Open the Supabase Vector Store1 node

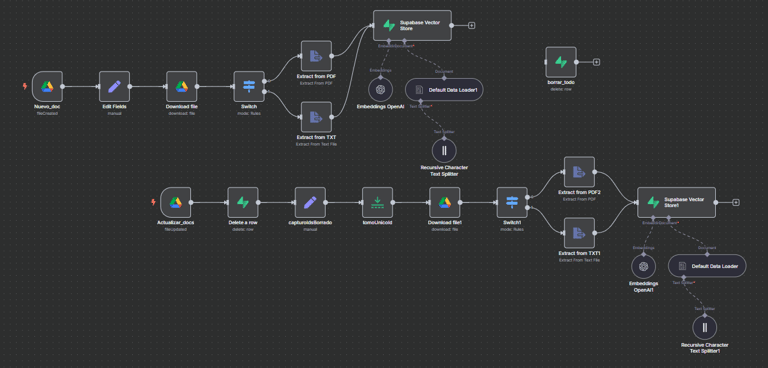point(676,202)
